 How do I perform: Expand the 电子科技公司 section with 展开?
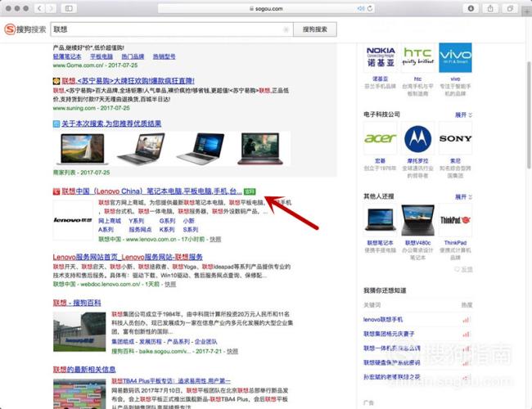point(463,115)
